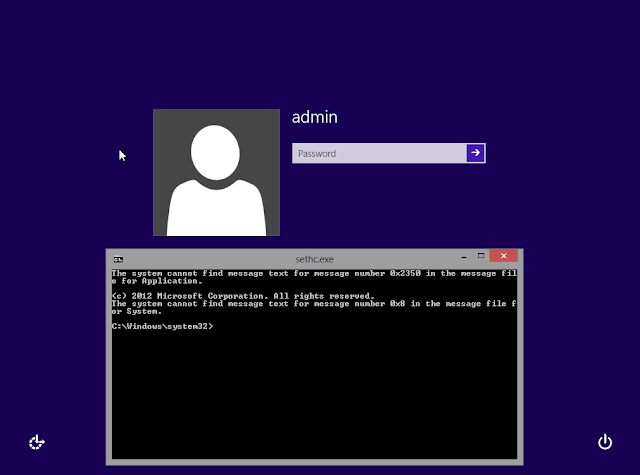
Task: Click the C:\Windows\system32> prompt line
Action: [x=162, y=326]
